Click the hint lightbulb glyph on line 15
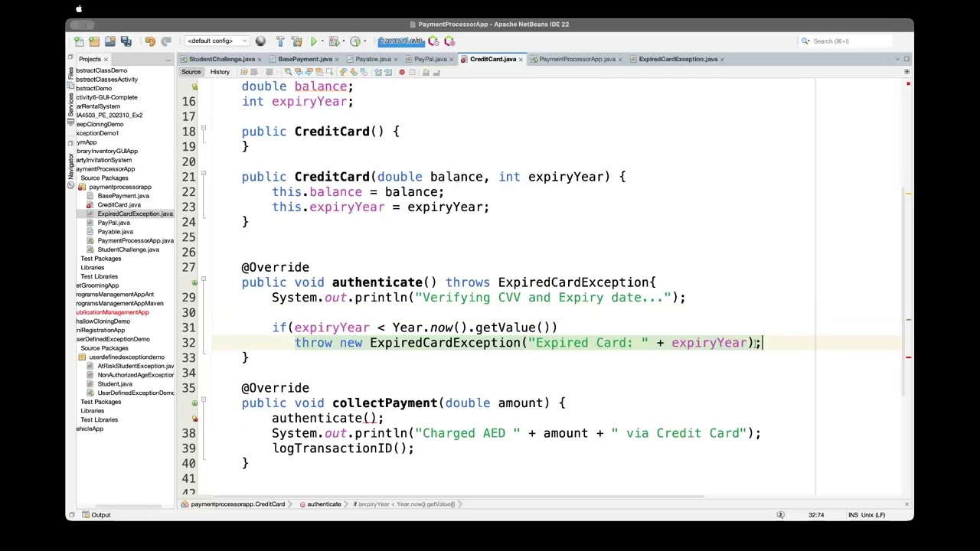Viewport: 980px width, 551px height. (194, 86)
